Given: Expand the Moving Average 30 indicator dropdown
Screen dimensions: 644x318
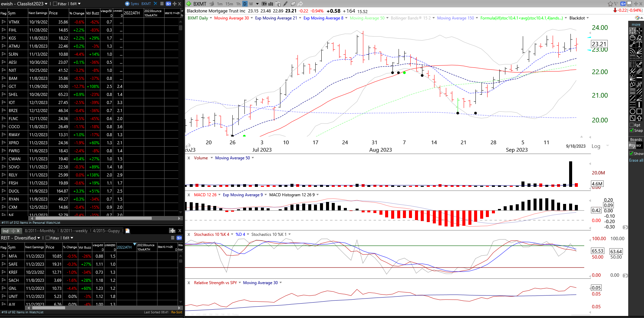Looking at the screenshot, I should [x=252, y=18].
